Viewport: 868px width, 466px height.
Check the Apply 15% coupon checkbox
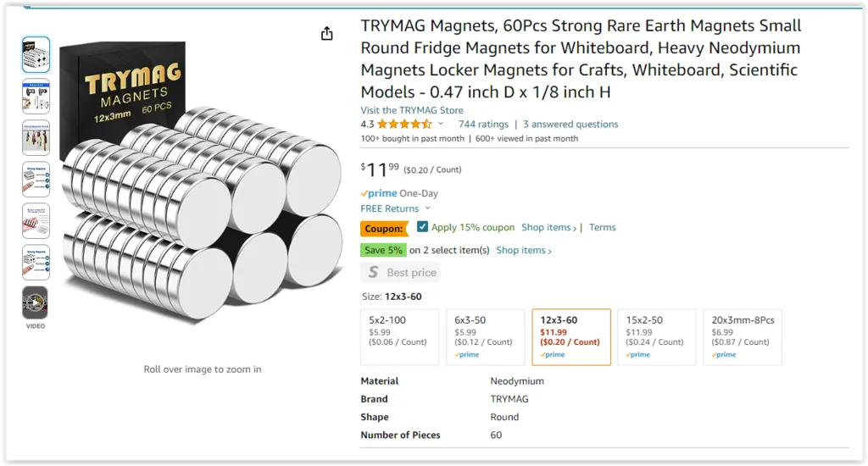point(423,227)
